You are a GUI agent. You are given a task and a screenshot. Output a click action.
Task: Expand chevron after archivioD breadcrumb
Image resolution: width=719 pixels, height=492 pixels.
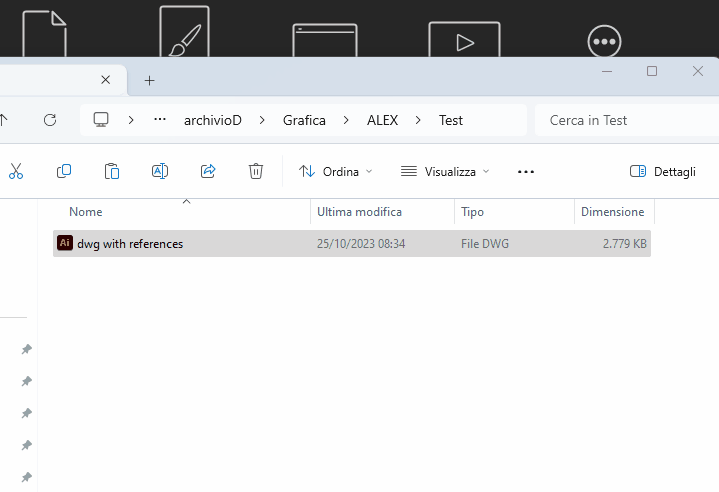pyautogui.click(x=262, y=120)
